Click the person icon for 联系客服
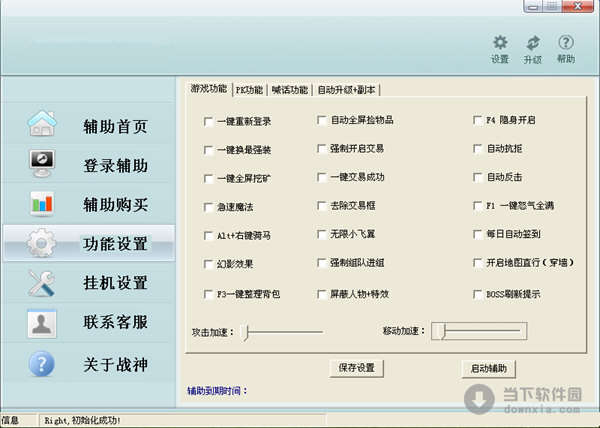The width and height of the screenshot is (600, 428). (42, 322)
